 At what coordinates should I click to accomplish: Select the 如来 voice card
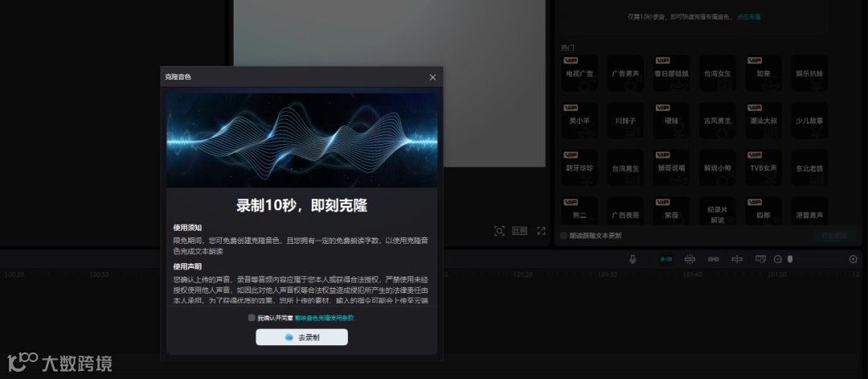point(764,73)
